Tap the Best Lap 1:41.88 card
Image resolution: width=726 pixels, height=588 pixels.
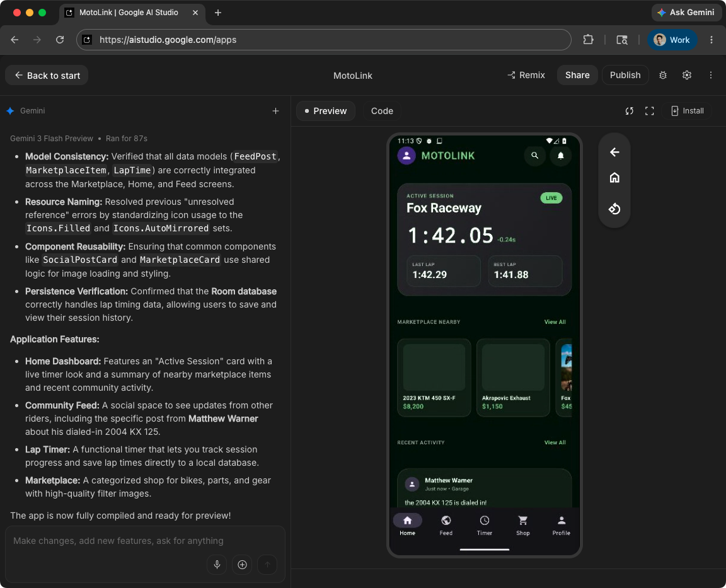click(525, 271)
